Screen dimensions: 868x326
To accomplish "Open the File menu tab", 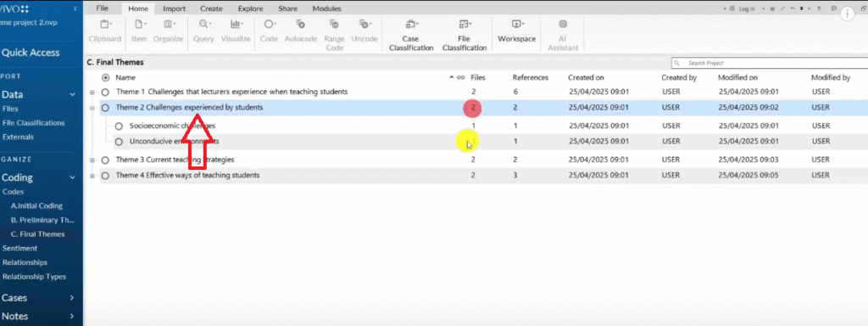I will pos(102,8).
